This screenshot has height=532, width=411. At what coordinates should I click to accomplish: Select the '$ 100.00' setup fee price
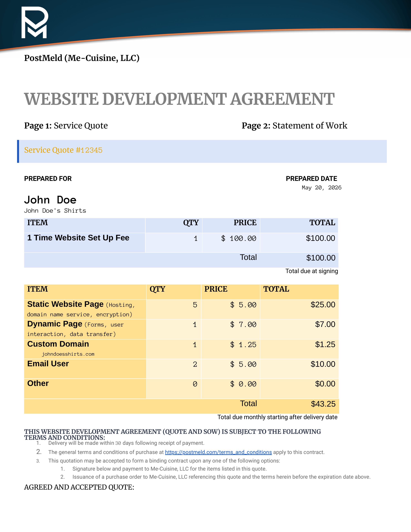click(x=239, y=238)
